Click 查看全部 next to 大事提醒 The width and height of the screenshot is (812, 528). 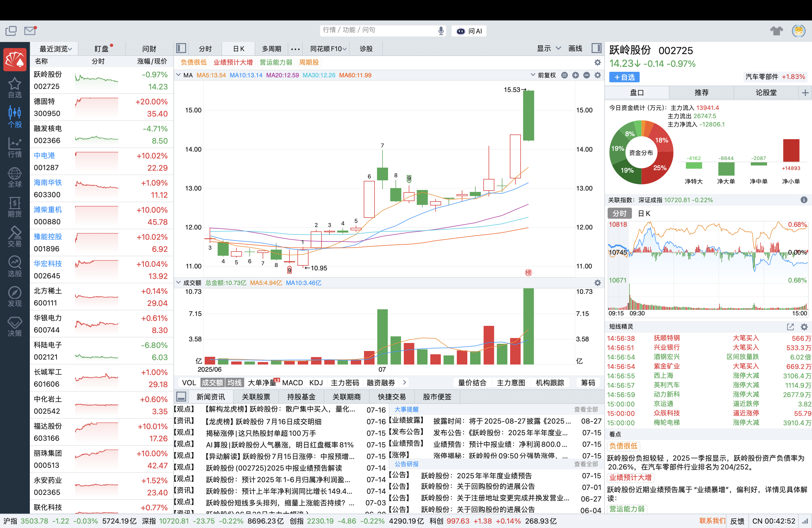click(x=586, y=409)
